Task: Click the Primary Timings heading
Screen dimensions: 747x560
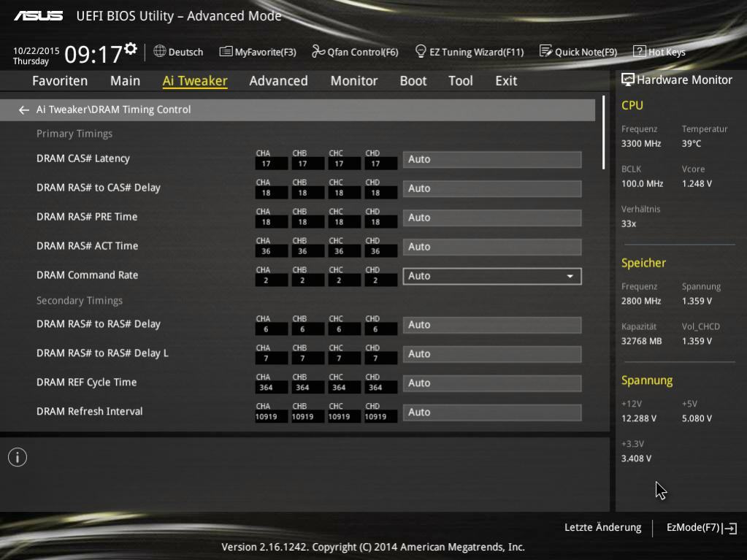Action: [74, 134]
